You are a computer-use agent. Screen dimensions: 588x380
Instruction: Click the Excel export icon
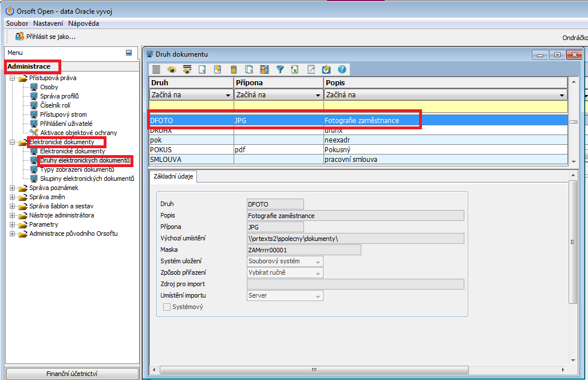295,69
